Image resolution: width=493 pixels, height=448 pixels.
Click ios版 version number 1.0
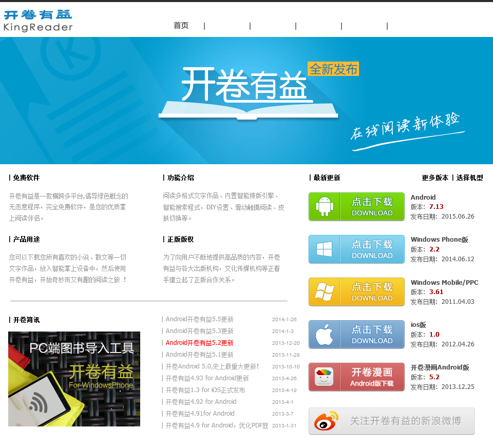click(434, 335)
